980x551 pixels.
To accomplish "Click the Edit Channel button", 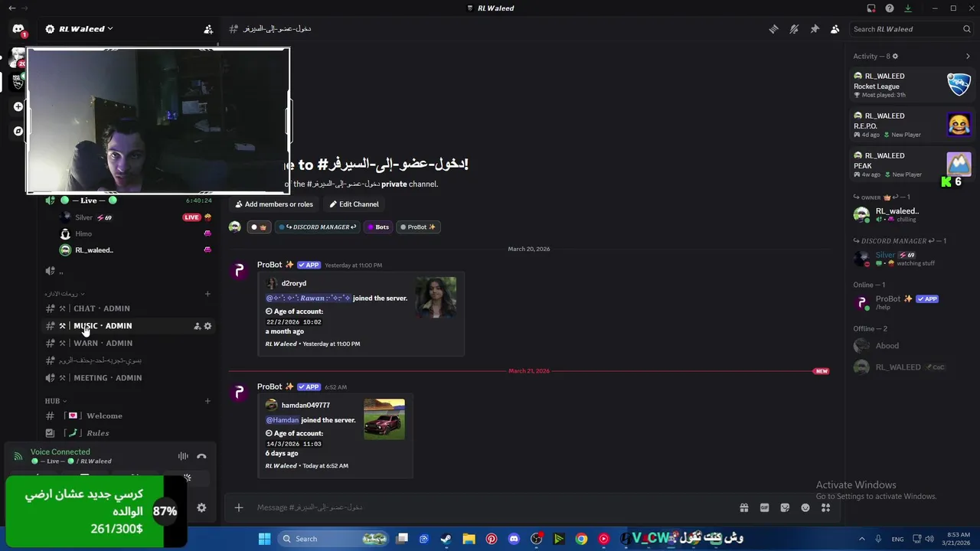I will coord(354,204).
